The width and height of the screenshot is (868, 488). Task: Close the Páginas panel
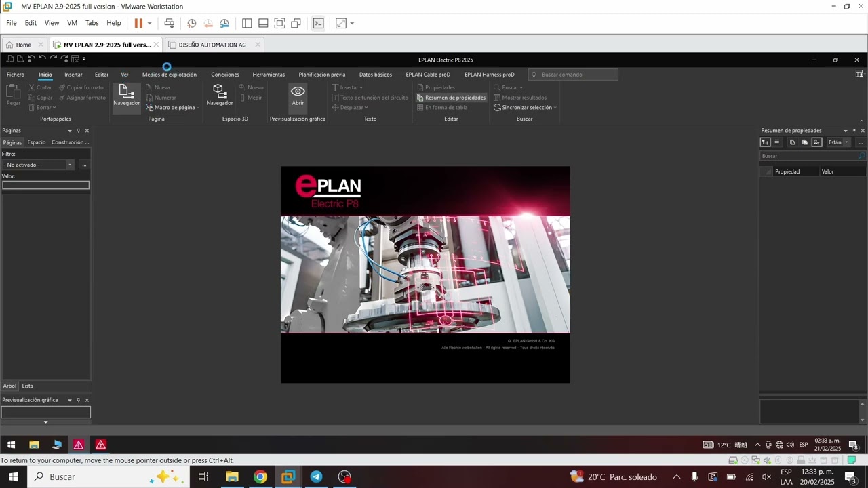(87, 131)
